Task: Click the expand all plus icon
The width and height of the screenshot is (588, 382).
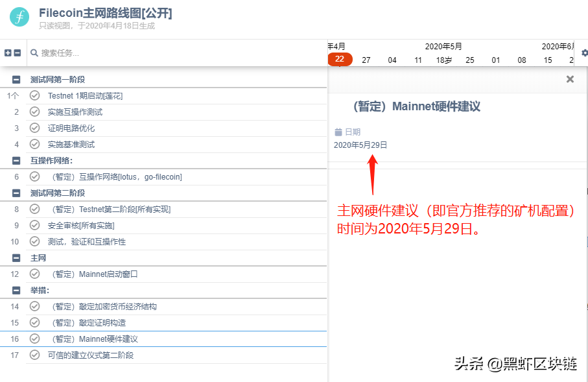Action: 7,53
